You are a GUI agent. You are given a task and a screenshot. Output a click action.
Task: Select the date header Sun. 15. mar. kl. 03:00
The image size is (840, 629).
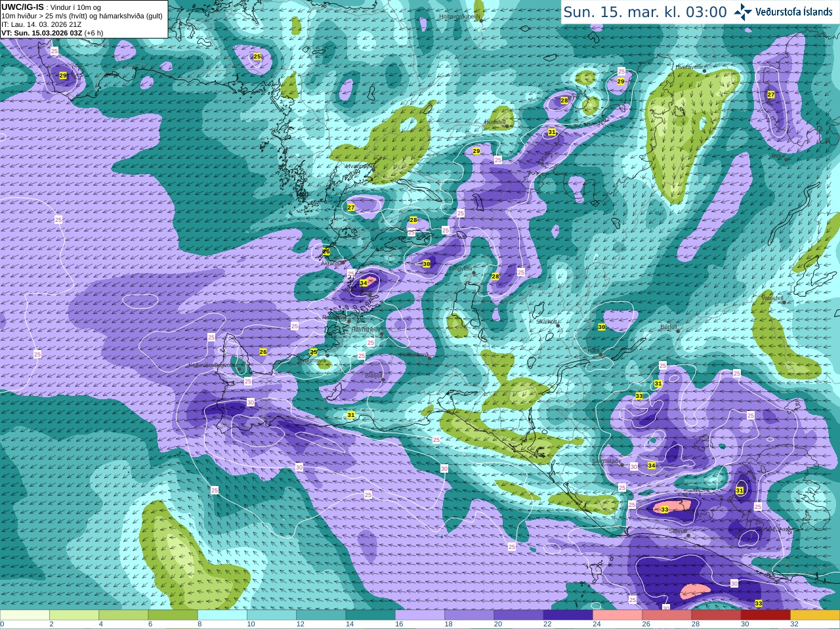(645, 12)
